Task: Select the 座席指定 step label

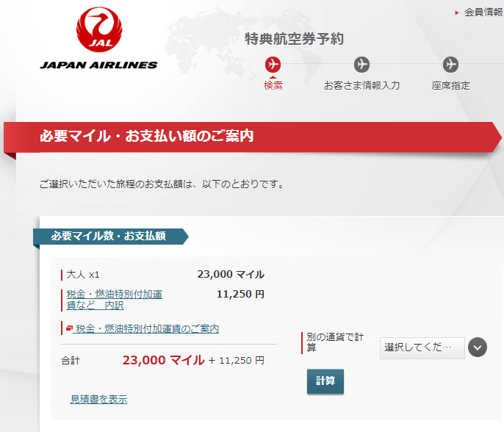Action: click(450, 85)
